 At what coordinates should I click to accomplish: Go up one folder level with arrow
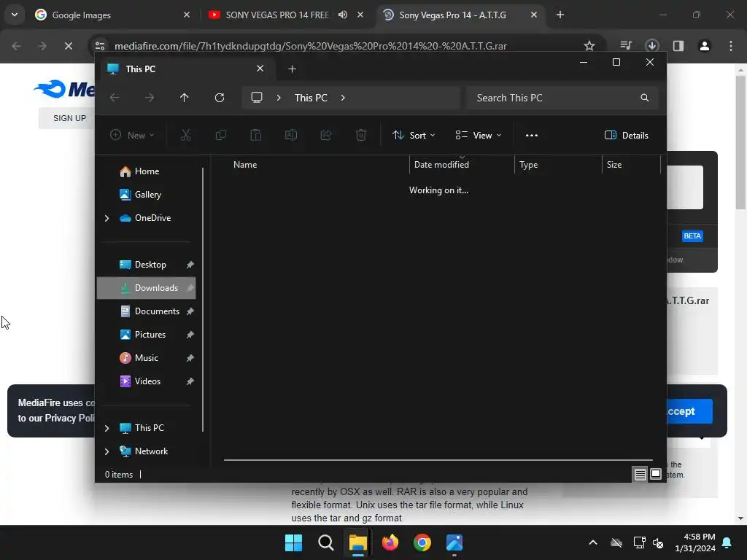tap(185, 98)
